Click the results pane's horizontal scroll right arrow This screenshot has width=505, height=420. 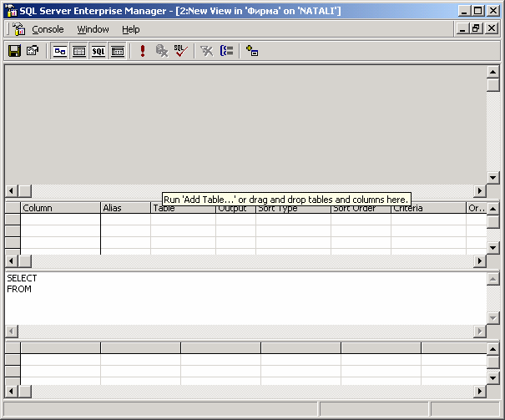pos(480,391)
